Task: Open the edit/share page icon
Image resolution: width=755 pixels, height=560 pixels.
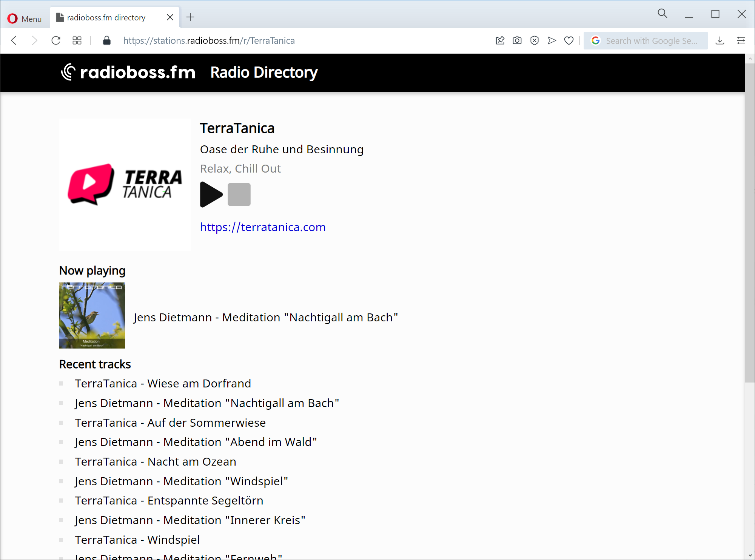Action: coord(500,40)
